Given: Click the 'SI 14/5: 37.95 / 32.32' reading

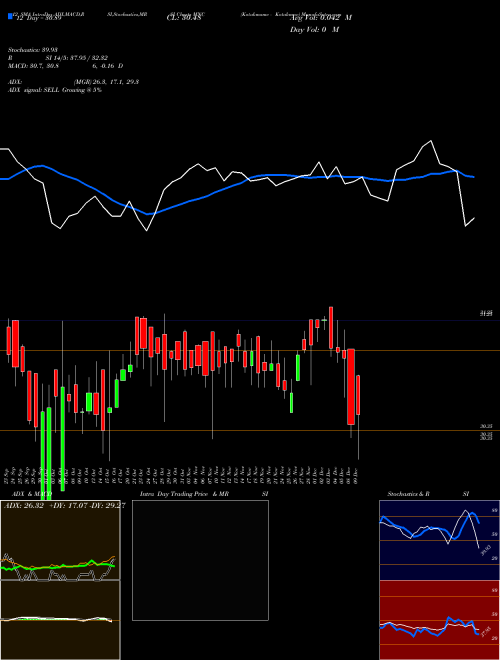Looking at the screenshot, I should click(x=77, y=58).
